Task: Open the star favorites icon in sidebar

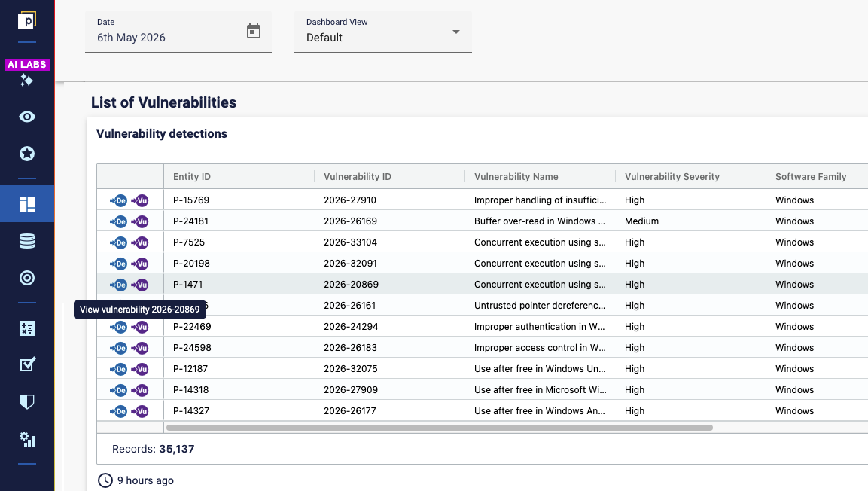Action: pos(26,154)
